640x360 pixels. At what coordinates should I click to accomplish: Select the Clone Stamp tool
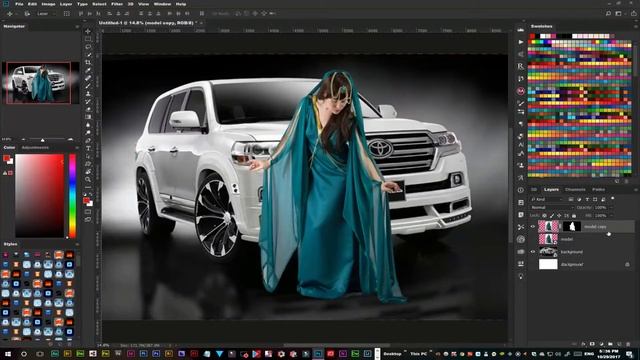tap(88, 93)
